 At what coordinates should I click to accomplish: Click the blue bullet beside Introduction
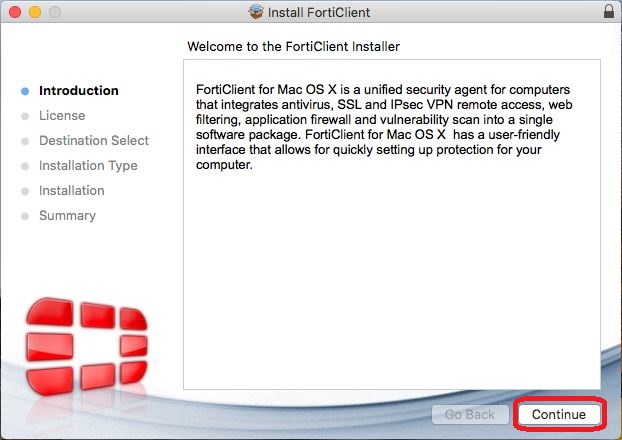point(25,91)
